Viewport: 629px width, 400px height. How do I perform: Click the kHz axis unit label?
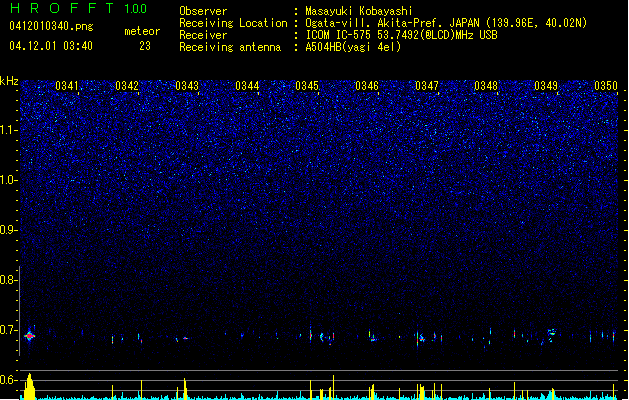[9, 81]
